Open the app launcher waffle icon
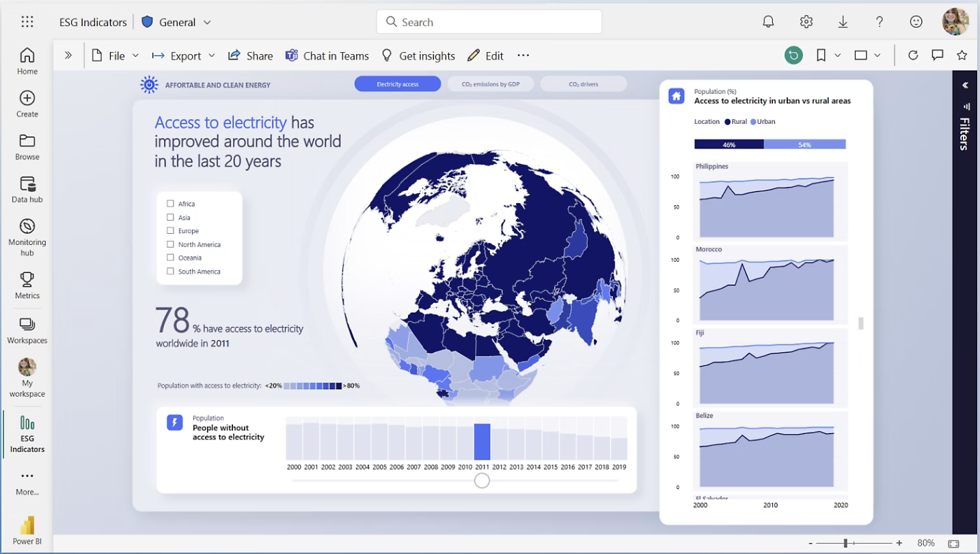The image size is (980, 554). [x=27, y=22]
